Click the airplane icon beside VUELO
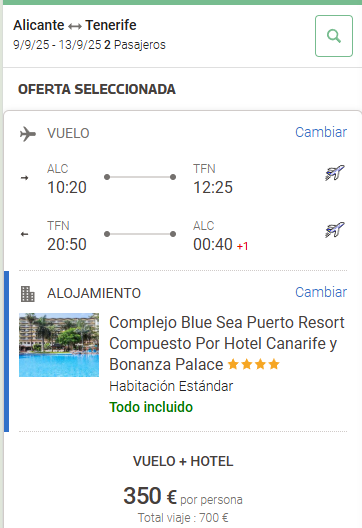 [x=28, y=134]
